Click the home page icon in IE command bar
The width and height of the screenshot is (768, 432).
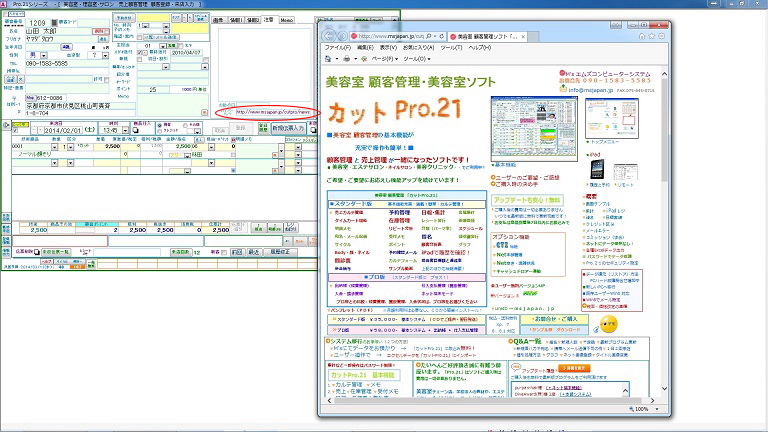[x=328, y=59]
